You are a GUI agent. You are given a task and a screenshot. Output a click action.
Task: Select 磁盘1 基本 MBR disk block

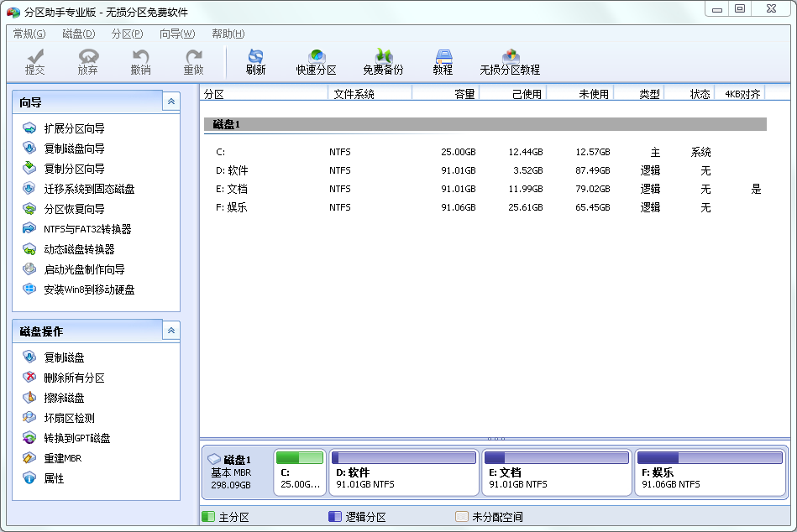pos(237,472)
